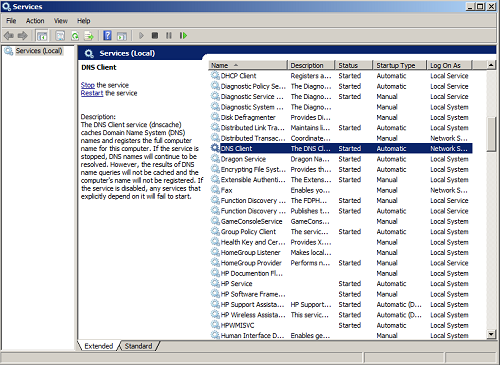Select the HP Documention Fl... service row
This screenshot has width=500, height=365.
tap(341, 273)
